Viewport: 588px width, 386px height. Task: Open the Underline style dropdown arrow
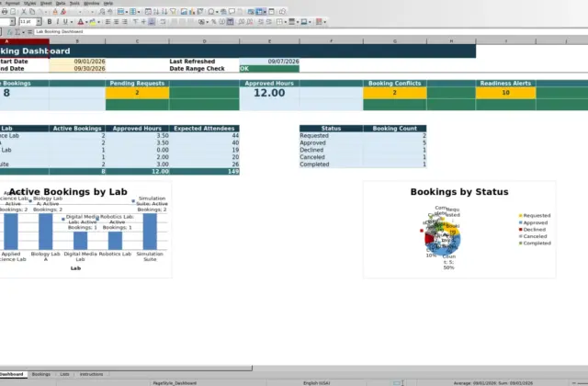click(x=72, y=22)
